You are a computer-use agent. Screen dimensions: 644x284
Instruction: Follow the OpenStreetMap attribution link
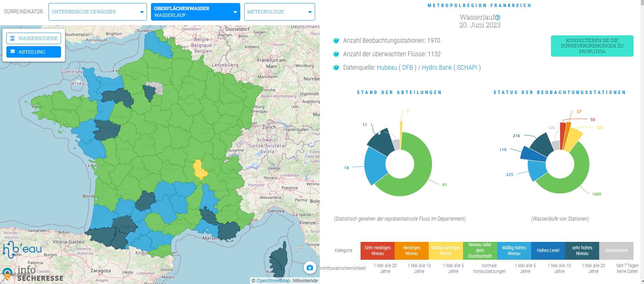273,281
